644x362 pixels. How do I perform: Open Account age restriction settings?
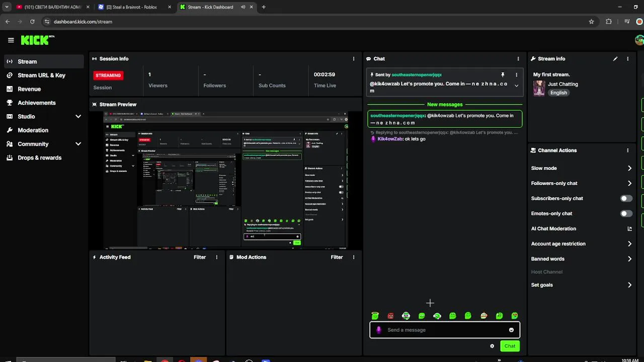coord(581,244)
